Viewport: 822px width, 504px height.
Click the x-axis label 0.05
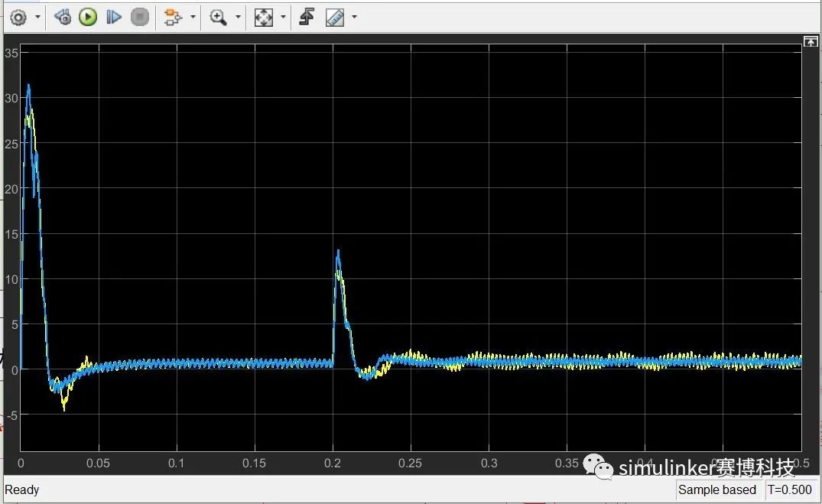tap(98, 463)
